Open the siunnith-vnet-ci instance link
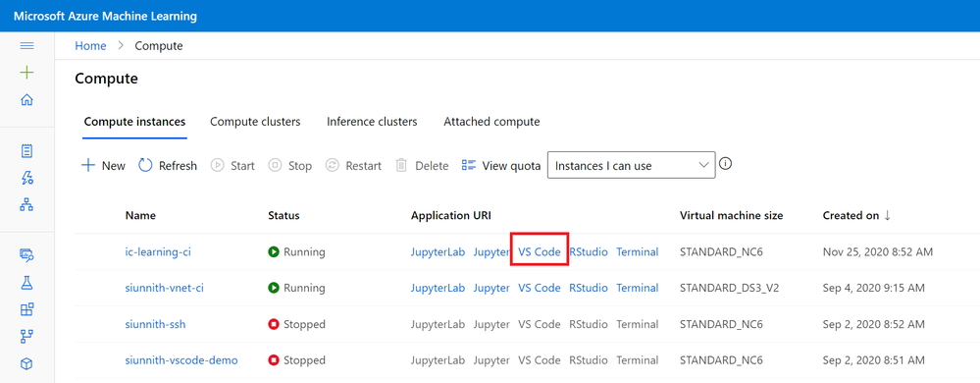The image size is (980, 383). click(x=165, y=288)
